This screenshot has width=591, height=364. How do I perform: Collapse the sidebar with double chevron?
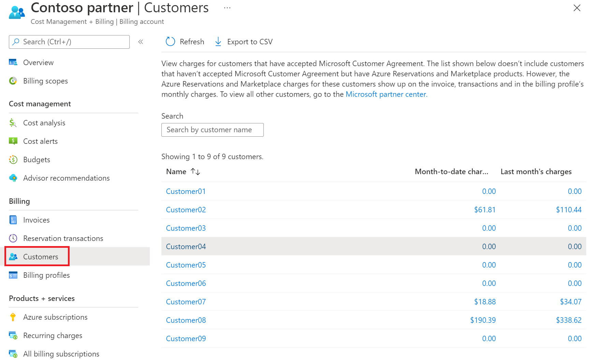click(141, 42)
